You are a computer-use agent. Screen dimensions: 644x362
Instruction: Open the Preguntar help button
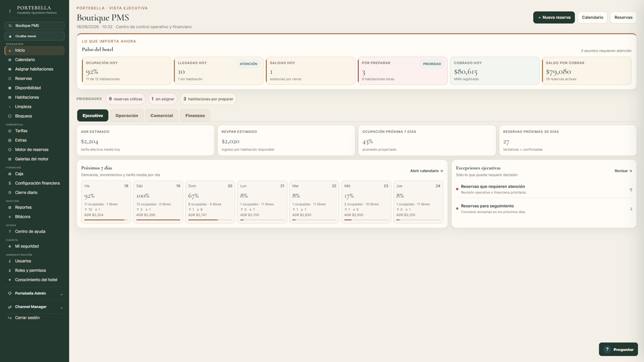click(618, 349)
